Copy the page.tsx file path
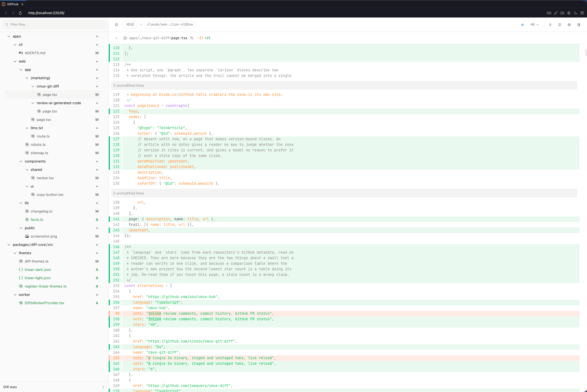The height and width of the screenshot is (392, 587). (x=192, y=38)
